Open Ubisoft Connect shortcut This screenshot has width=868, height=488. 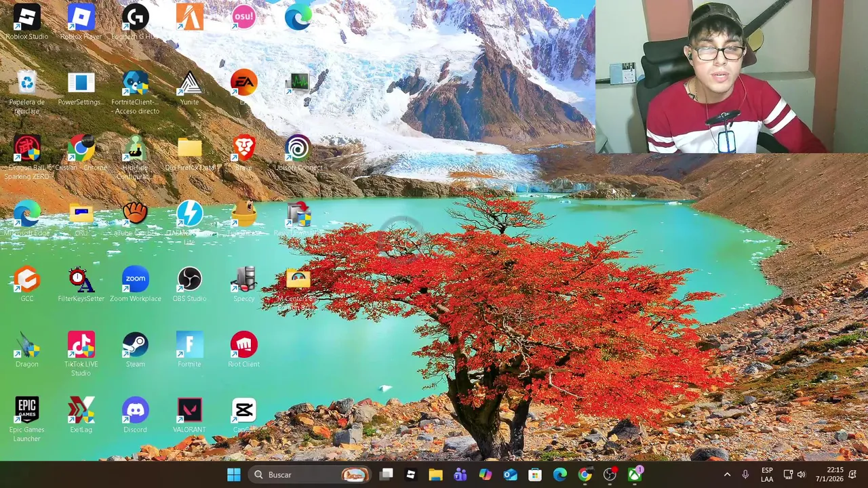pos(298,149)
